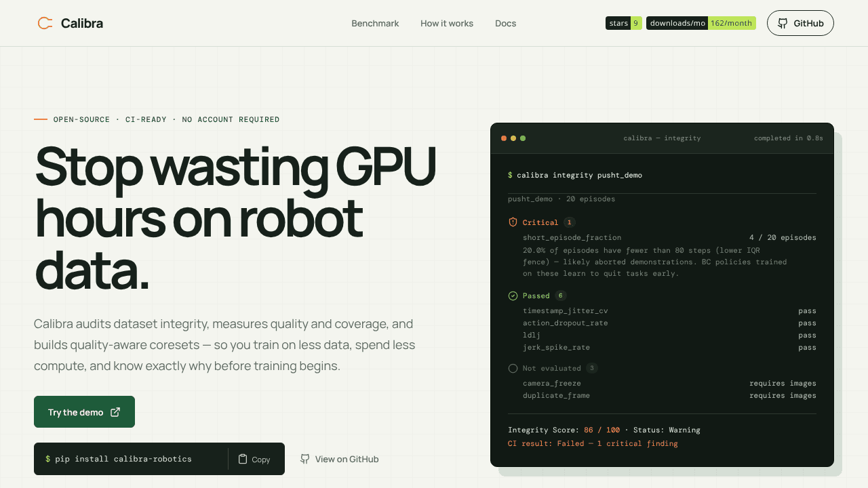Click the yellow terminal window dot
This screenshot has width=868, height=488.
[513, 138]
